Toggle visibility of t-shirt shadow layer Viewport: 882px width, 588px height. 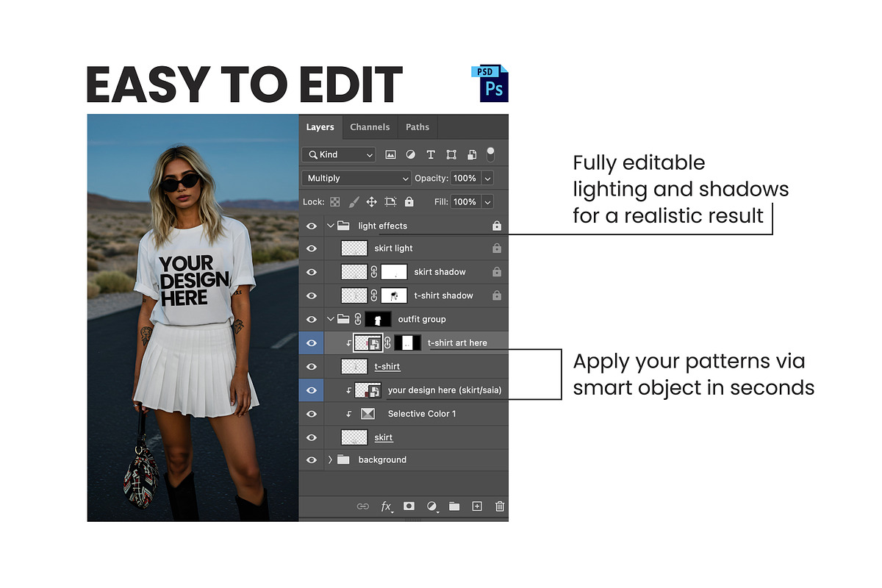[x=312, y=295]
